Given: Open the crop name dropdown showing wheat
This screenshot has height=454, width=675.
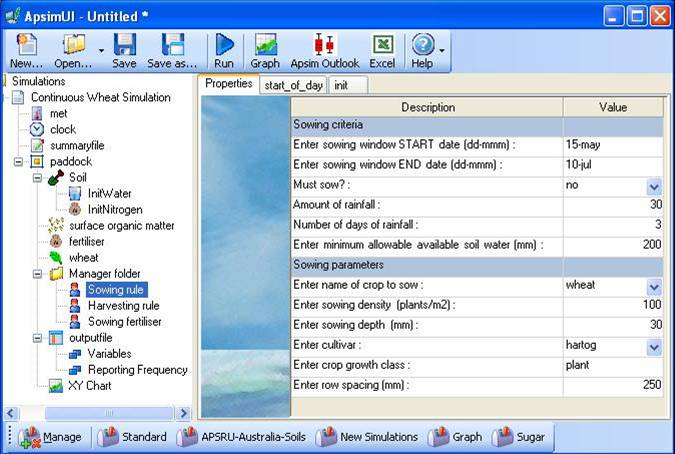Looking at the screenshot, I should coord(654,286).
